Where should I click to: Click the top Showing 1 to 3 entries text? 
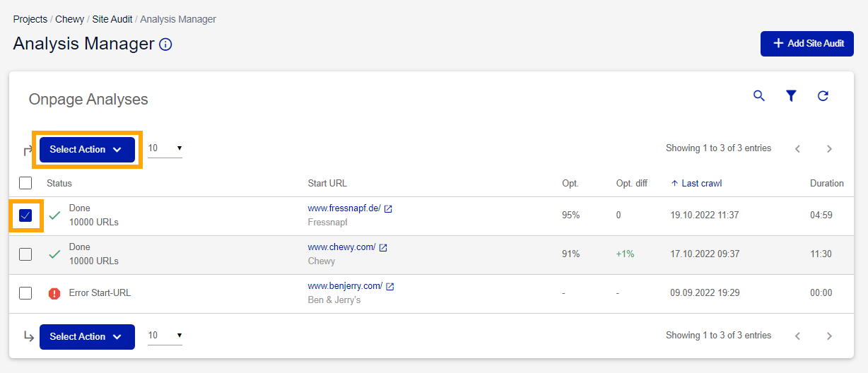tap(718, 148)
